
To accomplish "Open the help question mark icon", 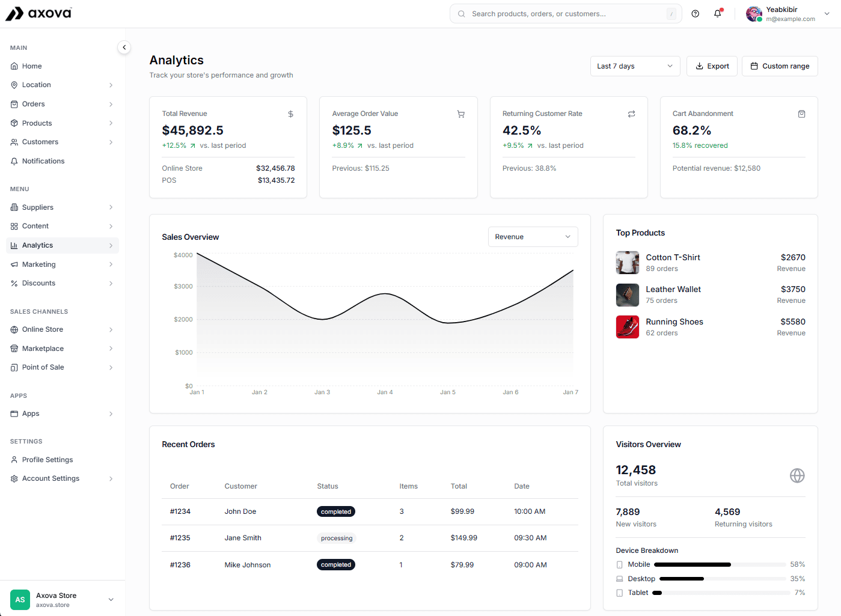I will 696,13.
